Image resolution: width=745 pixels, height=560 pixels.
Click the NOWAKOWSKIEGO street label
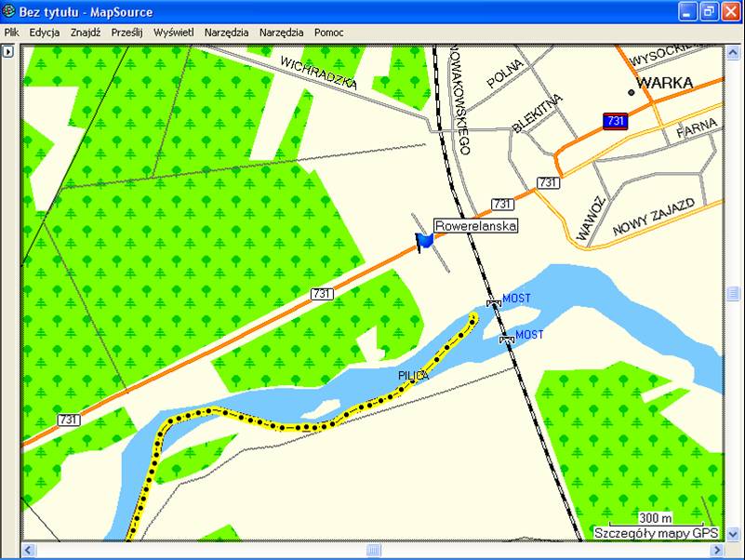coord(459,100)
